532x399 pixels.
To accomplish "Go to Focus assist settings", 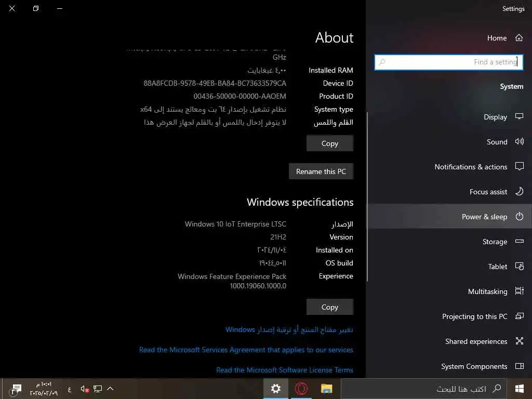I will pyautogui.click(x=449, y=192).
